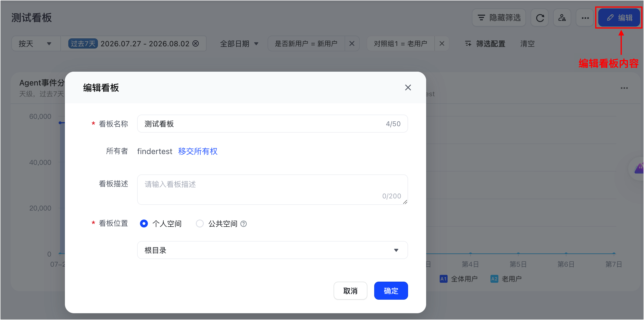The image size is (644, 320).
Task: Open the 全部日期 dropdown
Action: click(x=239, y=44)
